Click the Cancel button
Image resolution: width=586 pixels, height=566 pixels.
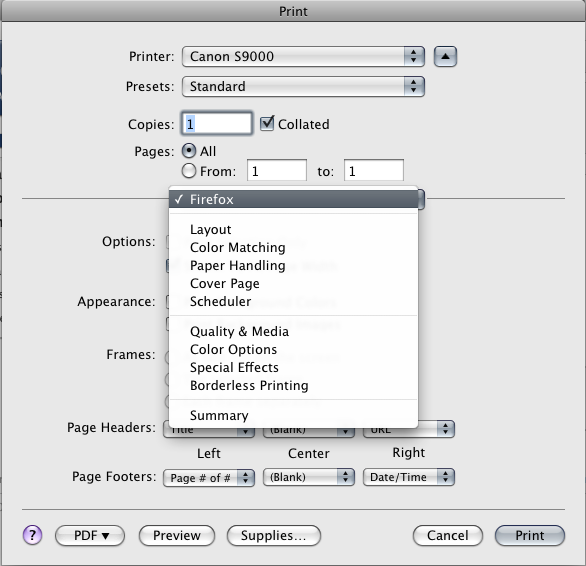point(448,535)
